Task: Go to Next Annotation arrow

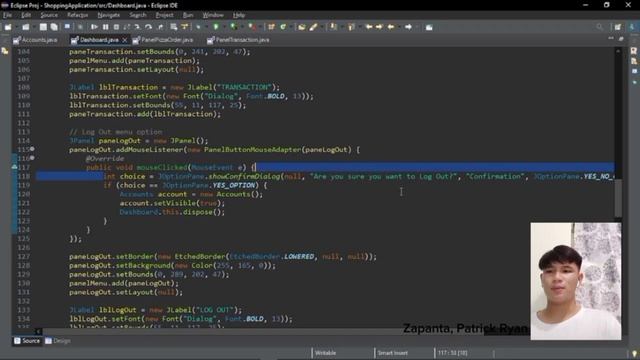Action: click(x=333, y=27)
